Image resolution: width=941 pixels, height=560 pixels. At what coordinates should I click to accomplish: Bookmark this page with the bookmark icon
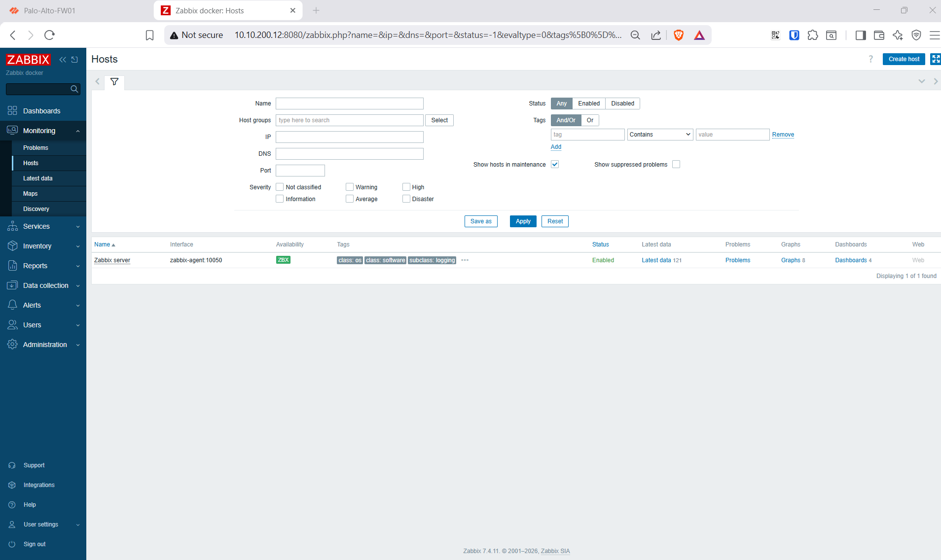[x=150, y=35]
